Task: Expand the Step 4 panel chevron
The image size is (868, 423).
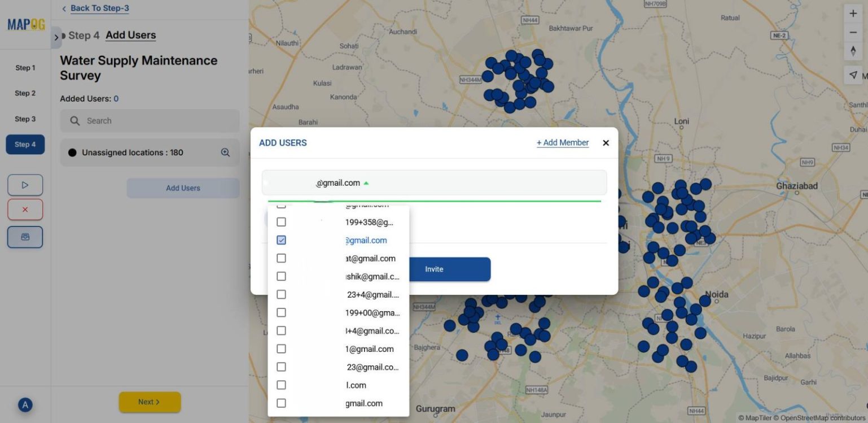Action: [x=56, y=36]
